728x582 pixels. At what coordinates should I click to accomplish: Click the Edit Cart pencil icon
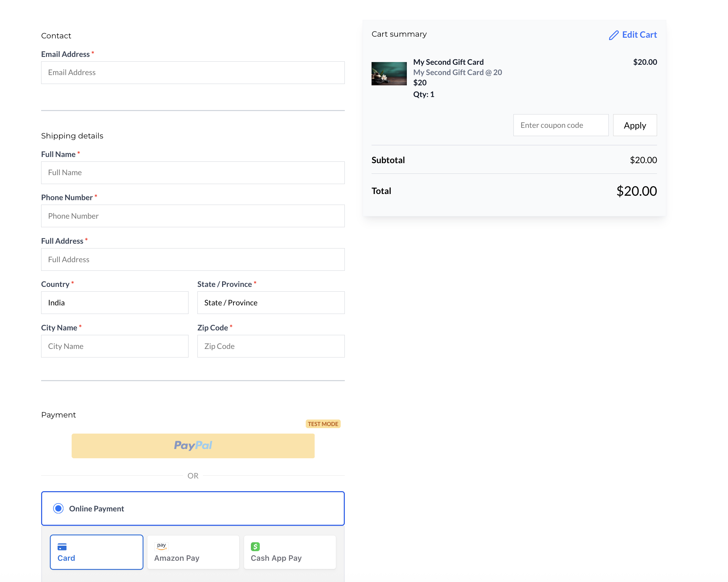[x=614, y=35]
